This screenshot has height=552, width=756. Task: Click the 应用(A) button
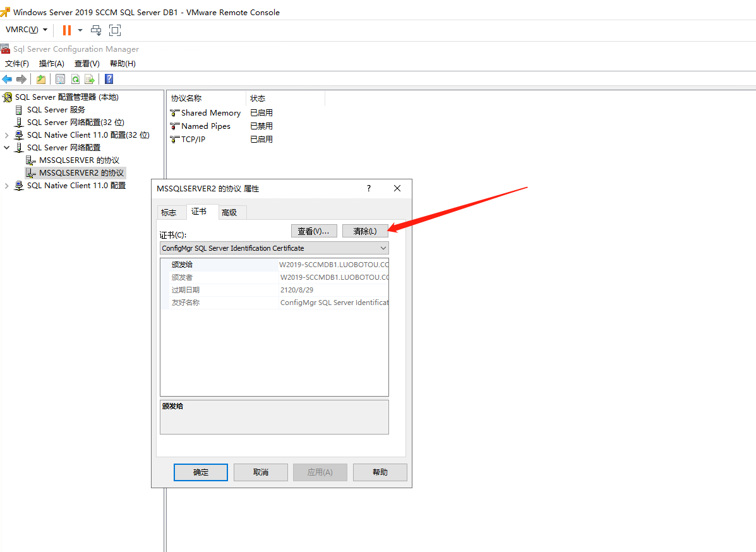click(x=320, y=472)
